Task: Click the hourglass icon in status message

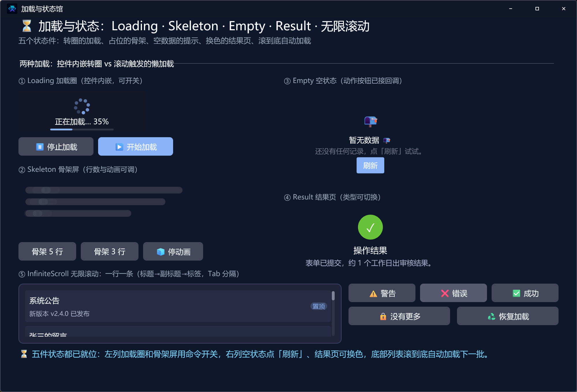Action: (x=24, y=354)
